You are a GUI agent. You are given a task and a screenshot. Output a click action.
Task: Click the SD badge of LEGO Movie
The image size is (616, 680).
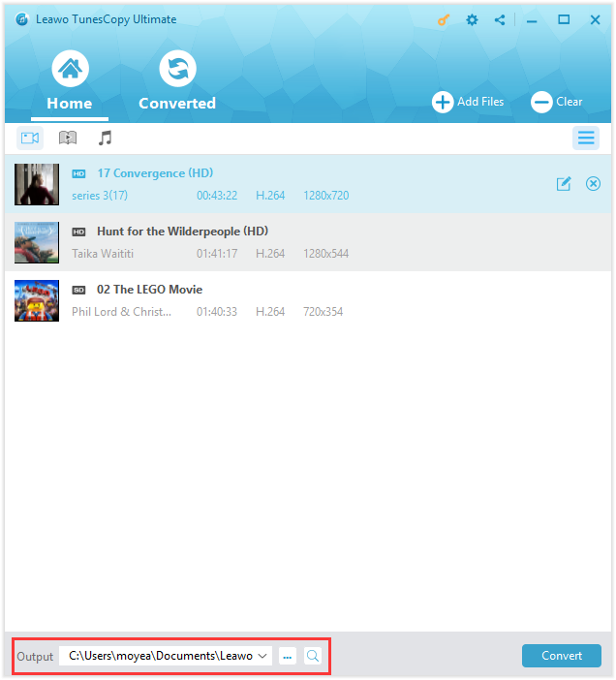[78, 291]
